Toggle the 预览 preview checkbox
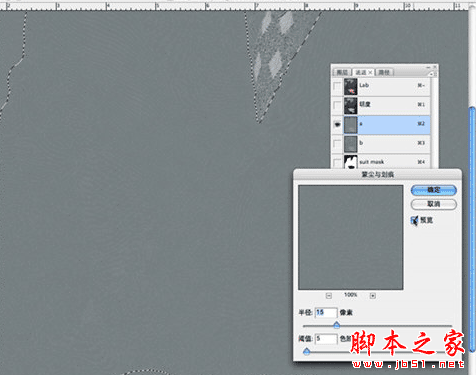476x375 pixels. [414, 220]
